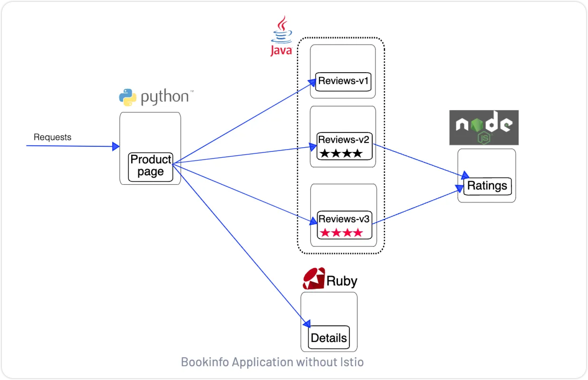Click the Reviews-v2 label
The width and height of the screenshot is (588, 380).
point(344,140)
